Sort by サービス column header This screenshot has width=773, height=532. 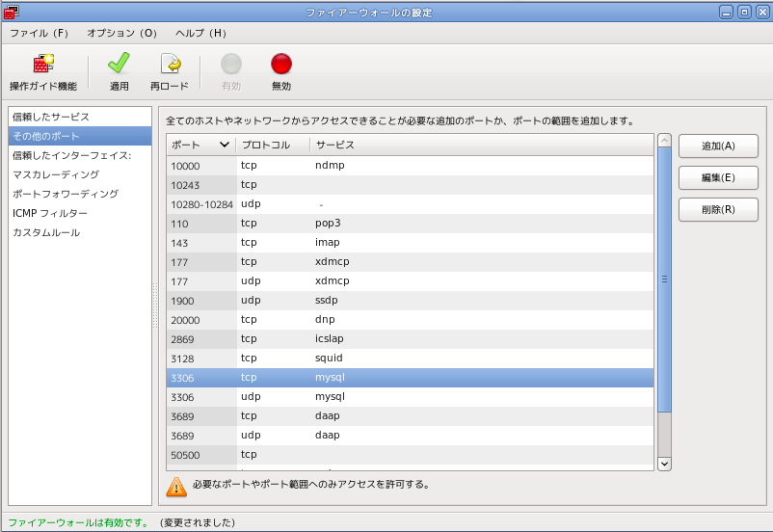coord(335,145)
